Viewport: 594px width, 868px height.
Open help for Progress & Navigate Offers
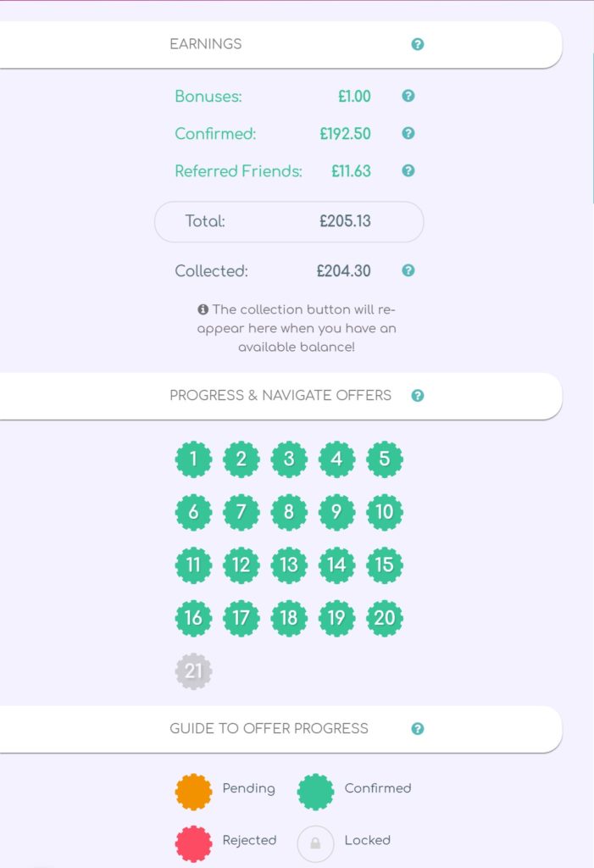pyautogui.click(x=418, y=395)
